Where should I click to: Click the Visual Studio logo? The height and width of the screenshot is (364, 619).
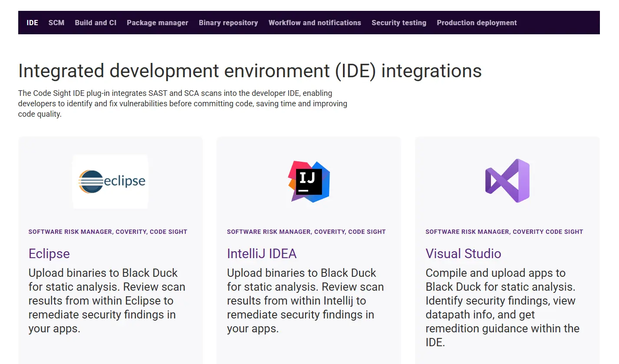click(507, 180)
